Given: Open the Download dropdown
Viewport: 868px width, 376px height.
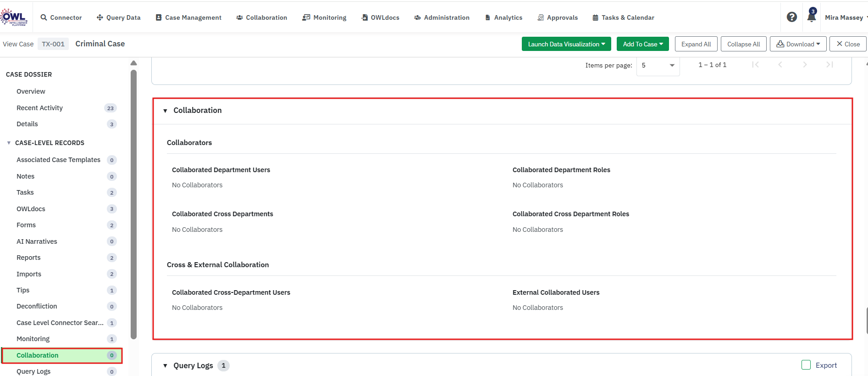Looking at the screenshot, I should tap(798, 44).
